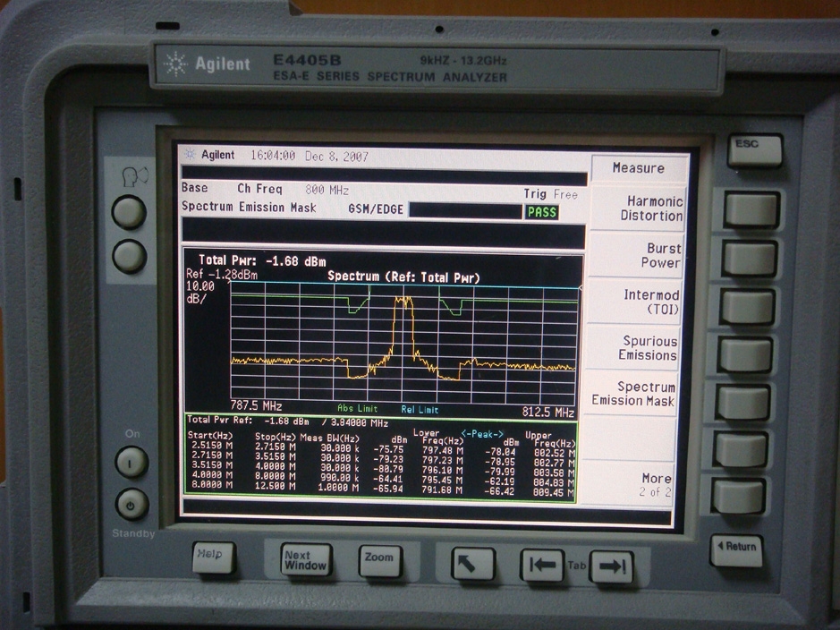Click the Agilent logo on the top bezel
Viewport: 840px width, 630px height.
click(208, 64)
